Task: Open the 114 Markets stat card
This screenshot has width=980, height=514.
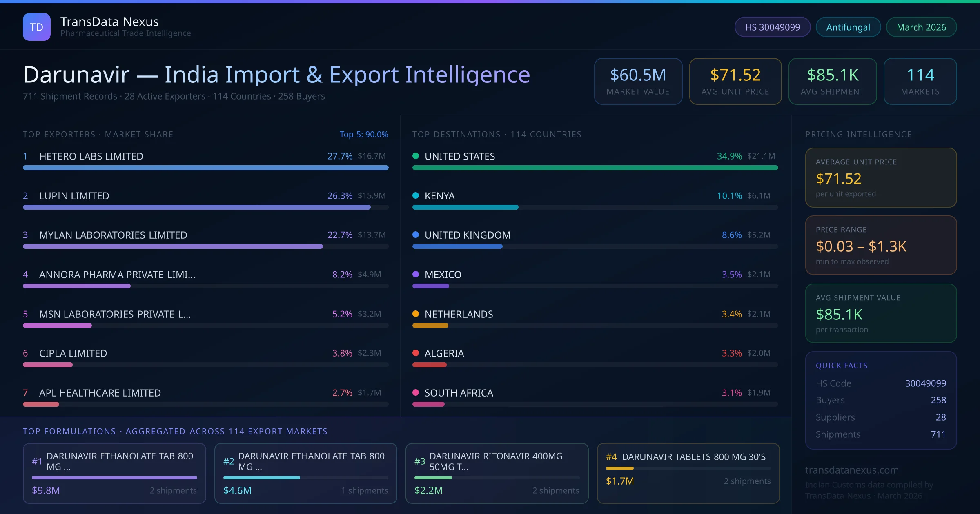Action: click(920, 81)
